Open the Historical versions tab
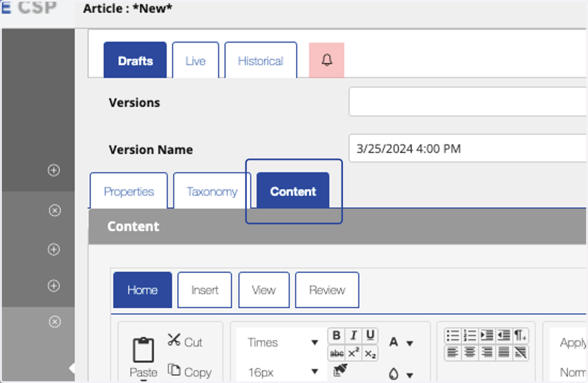 click(x=261, y=61)
